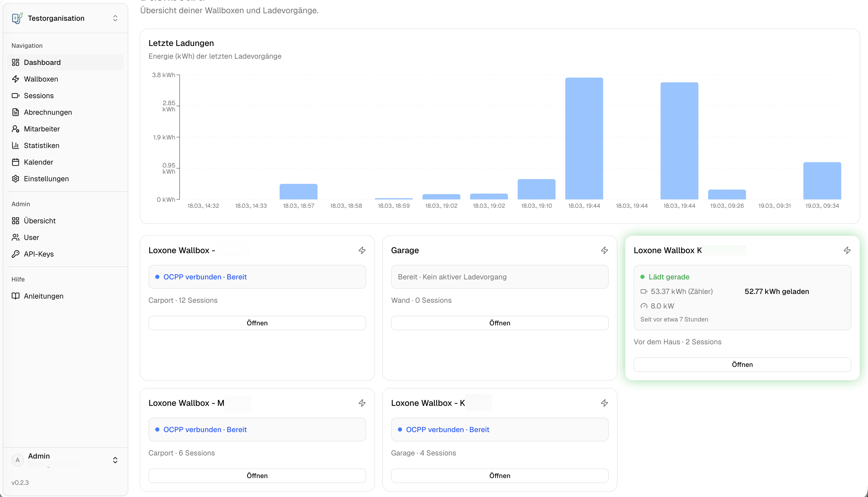Go to Sessions in navigation

(x=39, y=96)
